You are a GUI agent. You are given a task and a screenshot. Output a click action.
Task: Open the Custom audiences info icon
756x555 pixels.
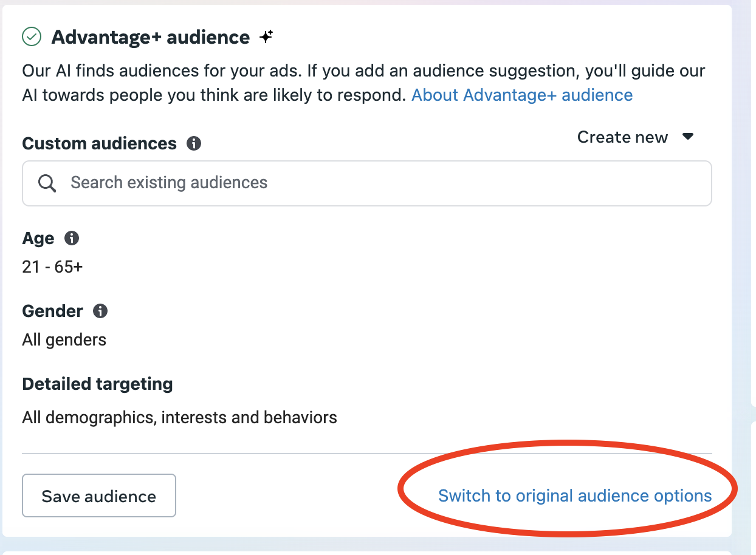tap(194, 144)
